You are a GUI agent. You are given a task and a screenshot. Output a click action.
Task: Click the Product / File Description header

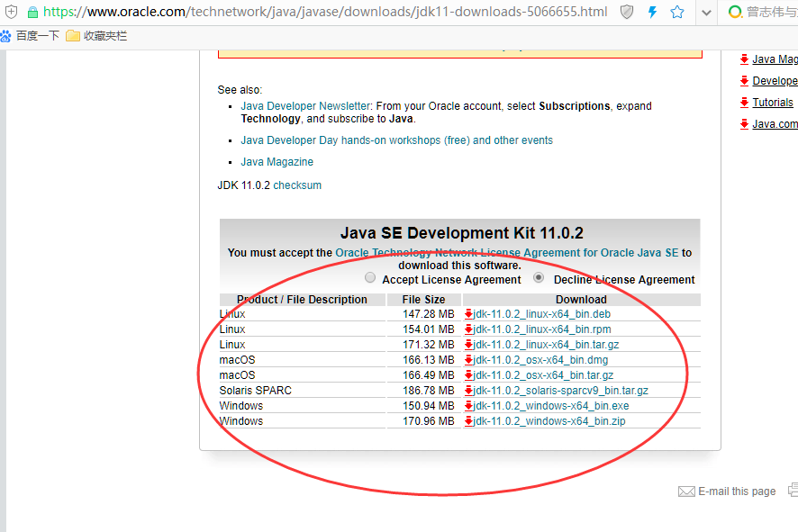[x=303, y=300]
